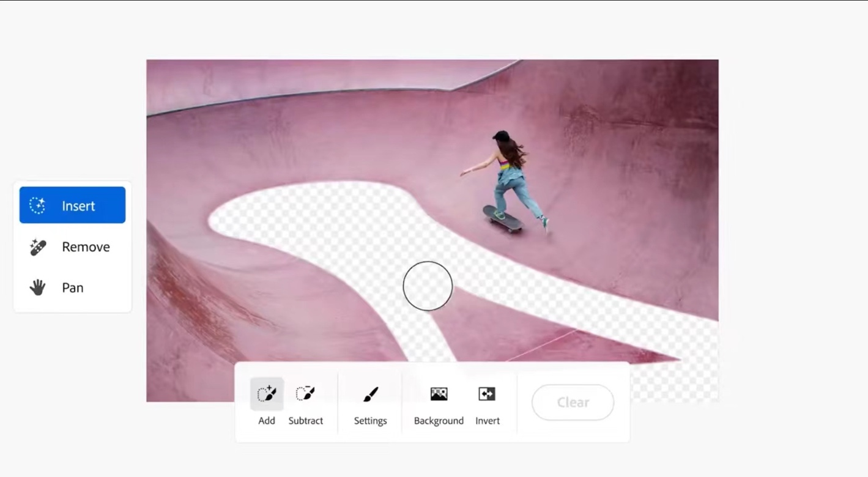Activate the Add brush icon

pyautogui.click(x=267, y=393)
